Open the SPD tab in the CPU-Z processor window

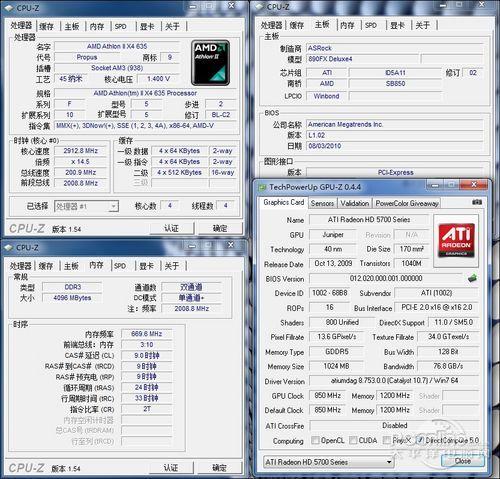click(x=120, y=26)
